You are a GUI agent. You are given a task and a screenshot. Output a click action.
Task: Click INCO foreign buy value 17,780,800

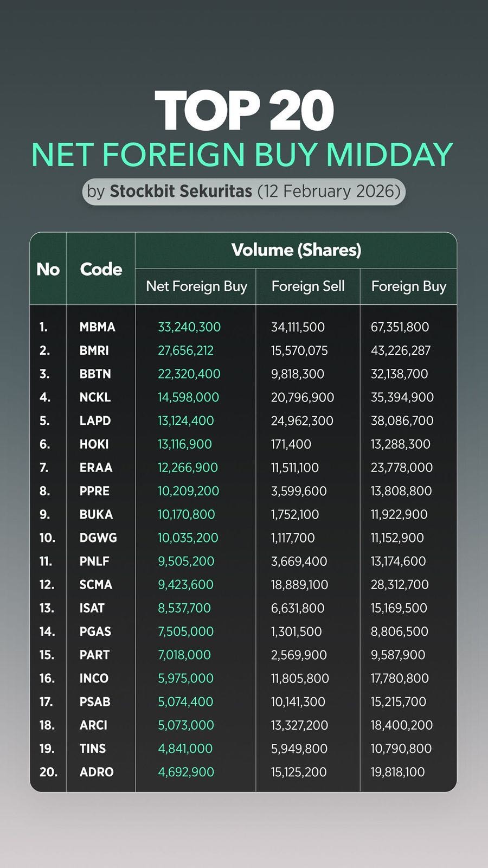(400, 678)
